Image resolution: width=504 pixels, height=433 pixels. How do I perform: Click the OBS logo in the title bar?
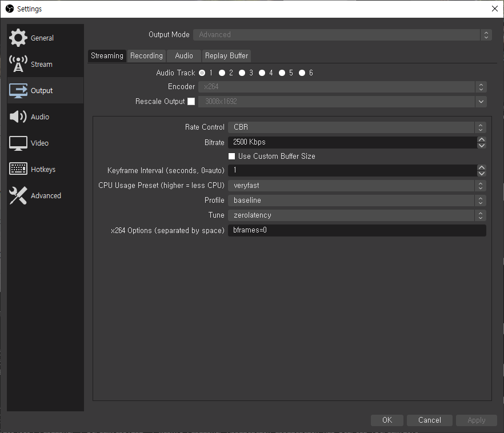click(10, 9)
